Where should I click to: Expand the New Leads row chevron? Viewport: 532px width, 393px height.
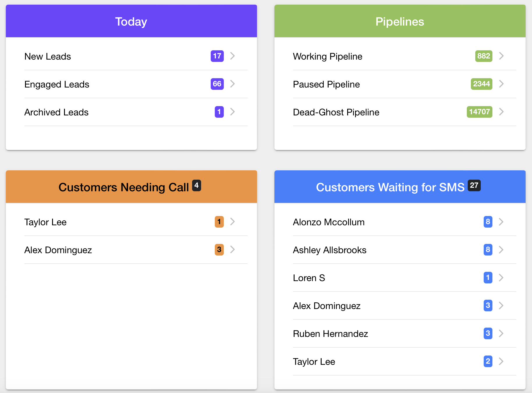(232, 56)
